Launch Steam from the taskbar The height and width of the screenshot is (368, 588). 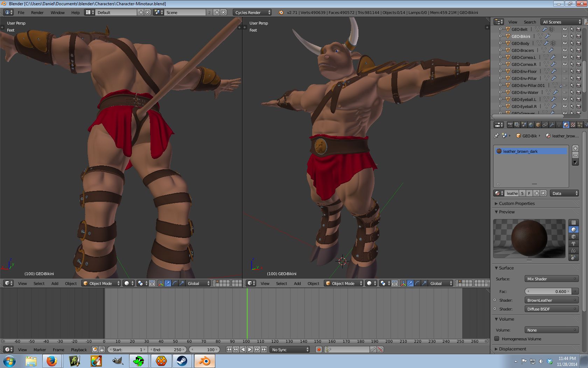point(182,361)
